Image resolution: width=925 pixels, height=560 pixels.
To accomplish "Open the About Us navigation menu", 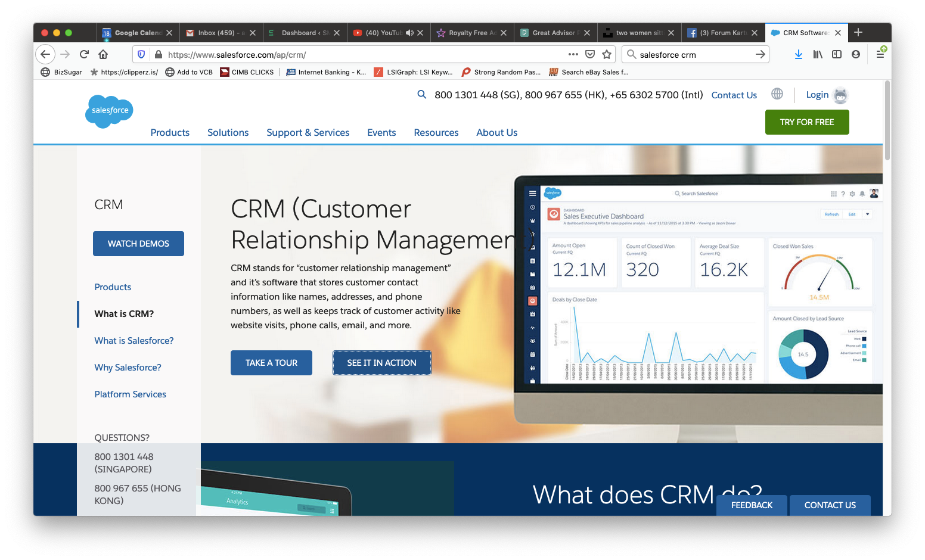I will [496, 132].
